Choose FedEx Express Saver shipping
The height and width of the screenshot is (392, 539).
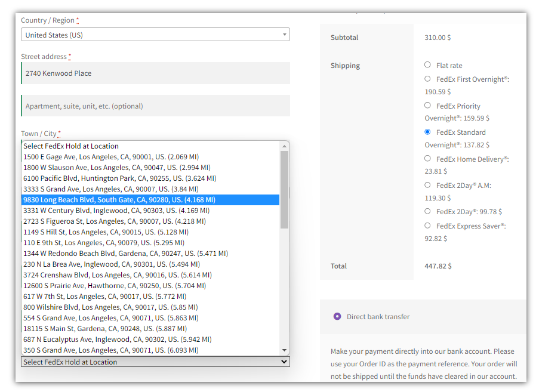pyautogui.click(x=427, y=226)
